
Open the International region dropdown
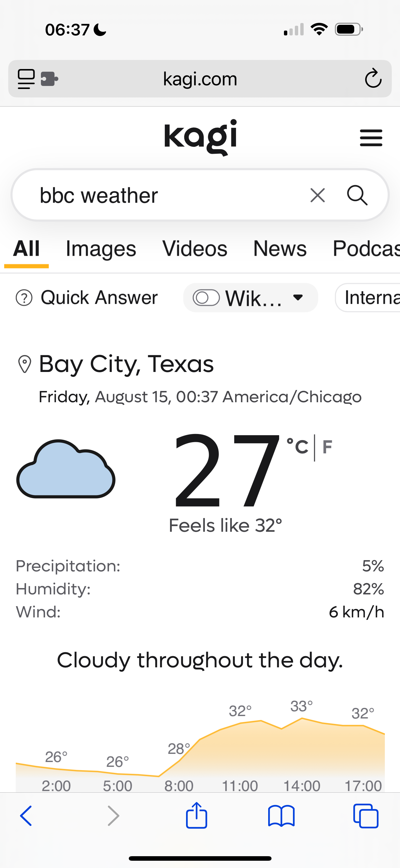click(x=369, y=298)
